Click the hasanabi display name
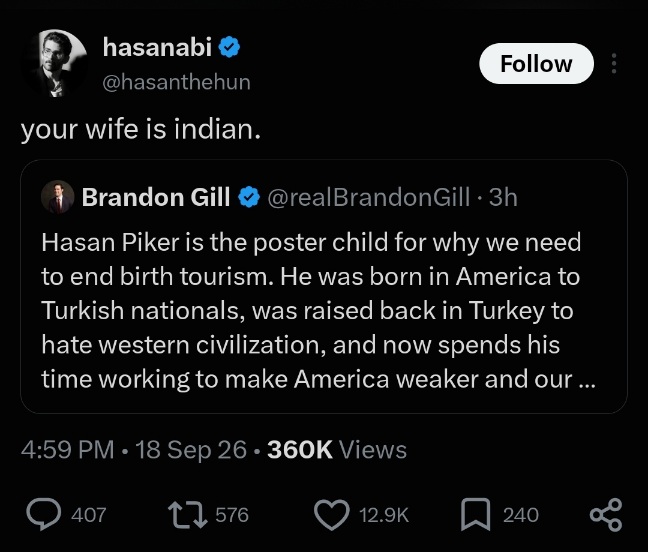Viewport: 648px width, 552px height. point(157,47)
